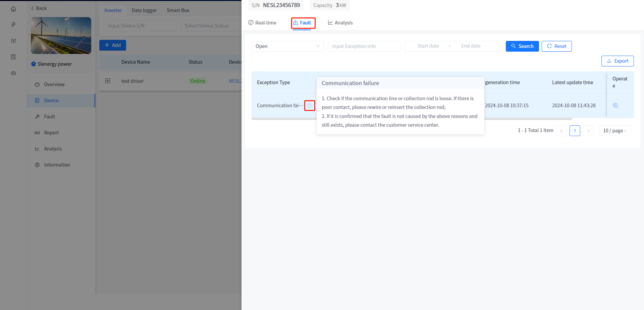
Task: Click the magnifier view icon in Operate column
Action: coord(615,106)
